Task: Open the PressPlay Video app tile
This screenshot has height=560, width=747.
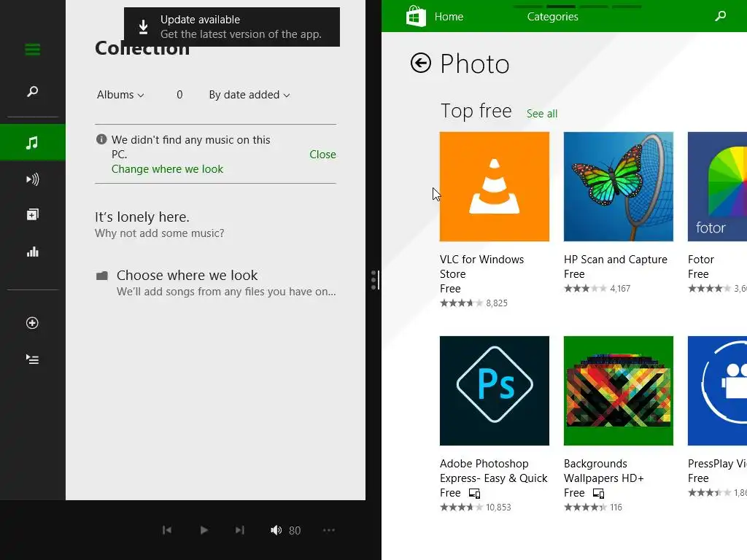Action: 718,391
